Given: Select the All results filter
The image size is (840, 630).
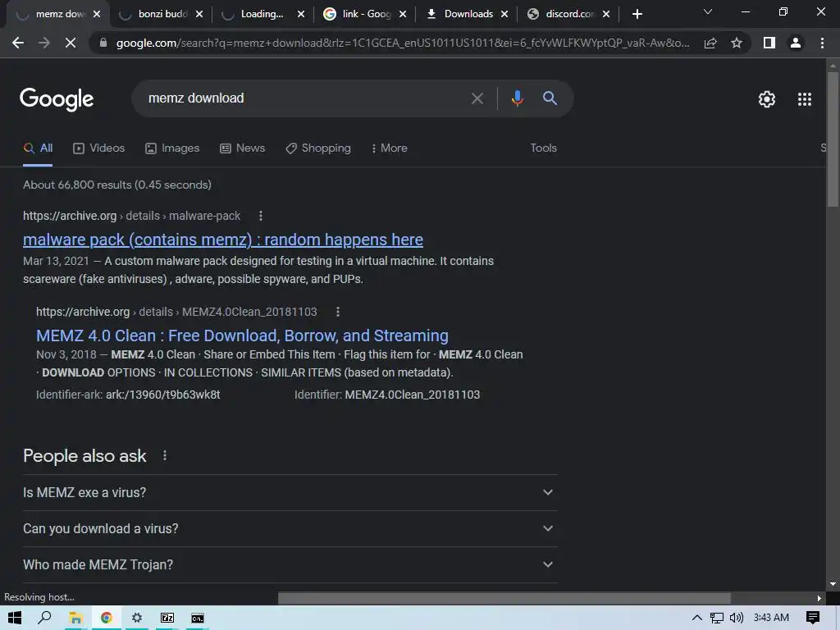Looking at the screenshot, I should [x=38, y=148].
